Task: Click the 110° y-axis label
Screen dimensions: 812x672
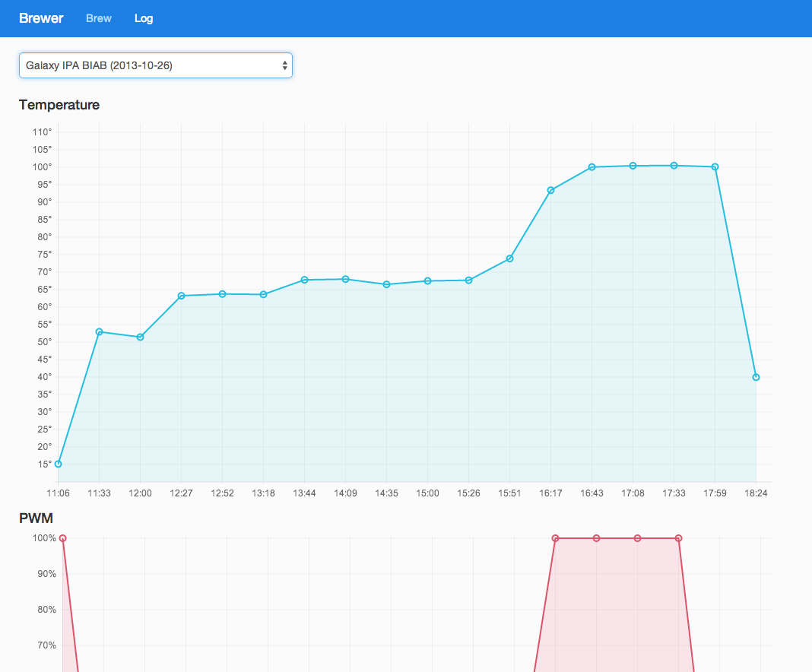Action: (43, 132)
